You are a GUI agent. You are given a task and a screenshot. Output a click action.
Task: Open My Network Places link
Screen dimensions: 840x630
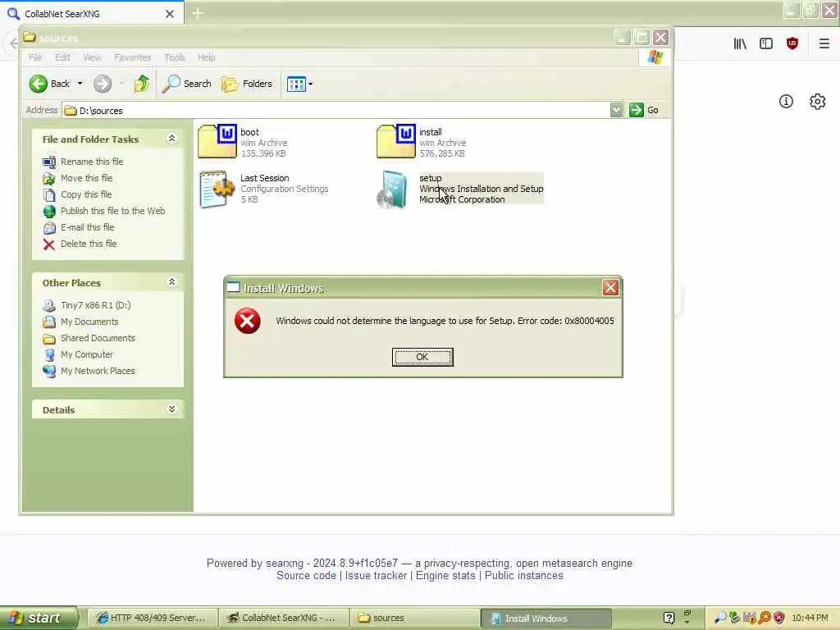pos(98,371)
